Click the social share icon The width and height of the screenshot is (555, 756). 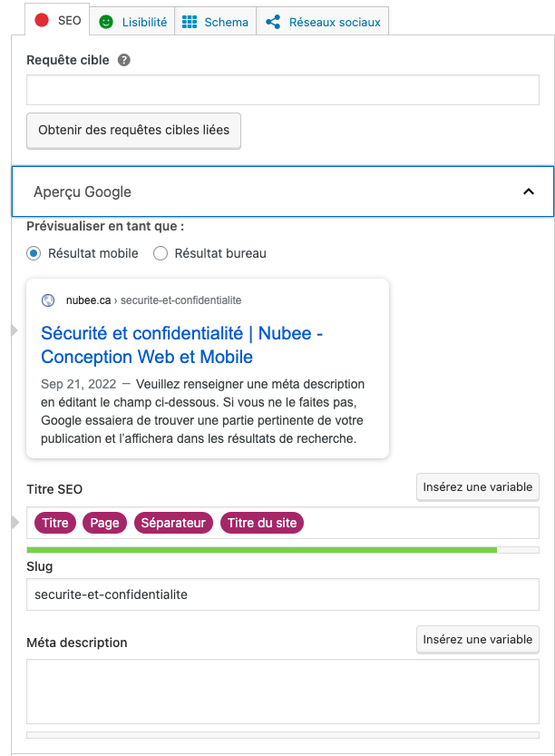(x=273, y=22)
